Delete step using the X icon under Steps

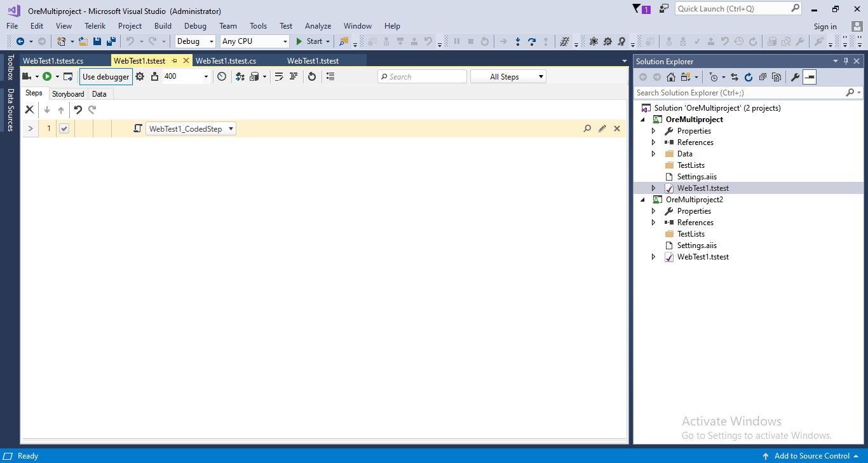(x=29, y=110)
